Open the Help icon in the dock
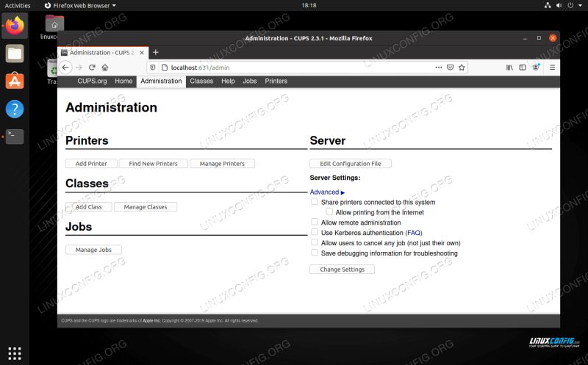Viewport: 588px width, 365px height. (x=15, y=109)
